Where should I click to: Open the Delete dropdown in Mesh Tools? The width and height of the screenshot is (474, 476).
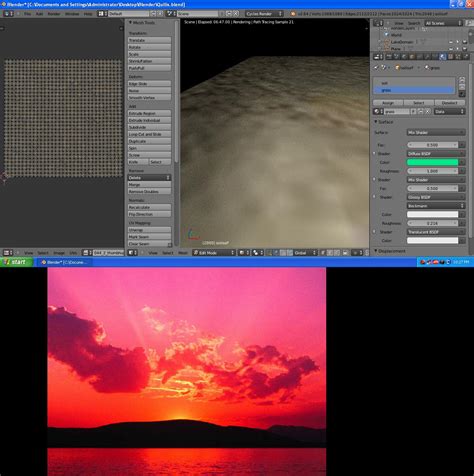[149, 178]
